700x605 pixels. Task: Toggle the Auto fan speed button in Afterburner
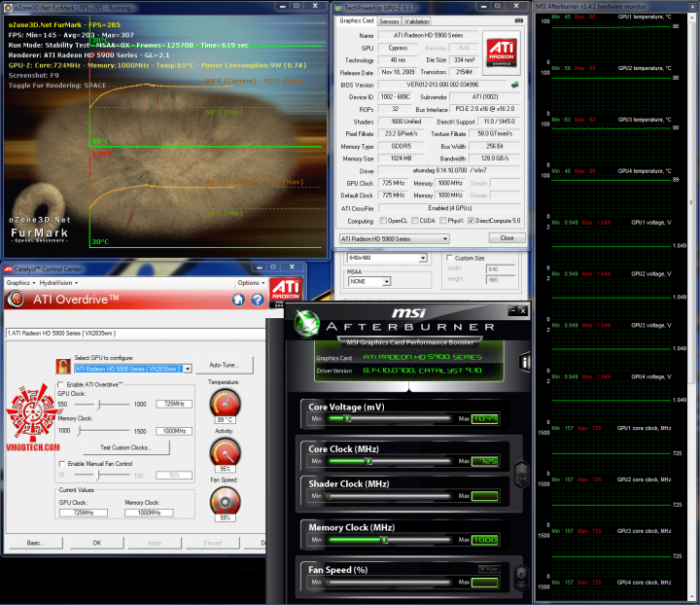[x=489, y=569]
